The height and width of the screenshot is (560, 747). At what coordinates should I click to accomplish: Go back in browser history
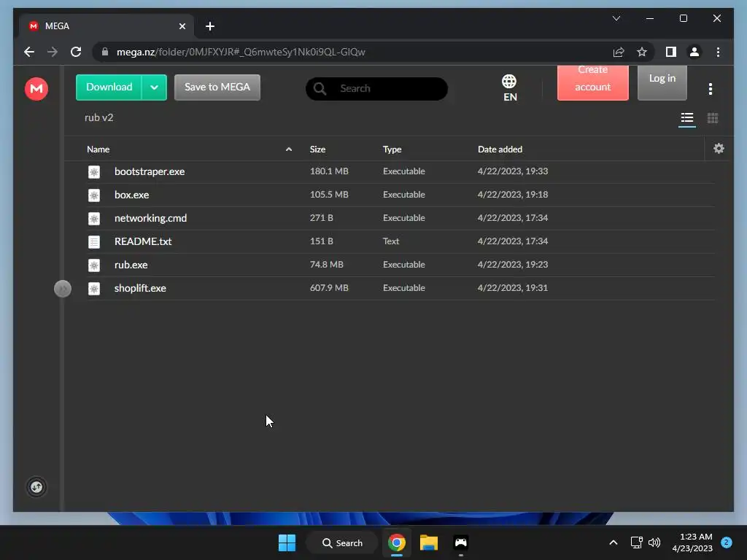click(29, 52)
